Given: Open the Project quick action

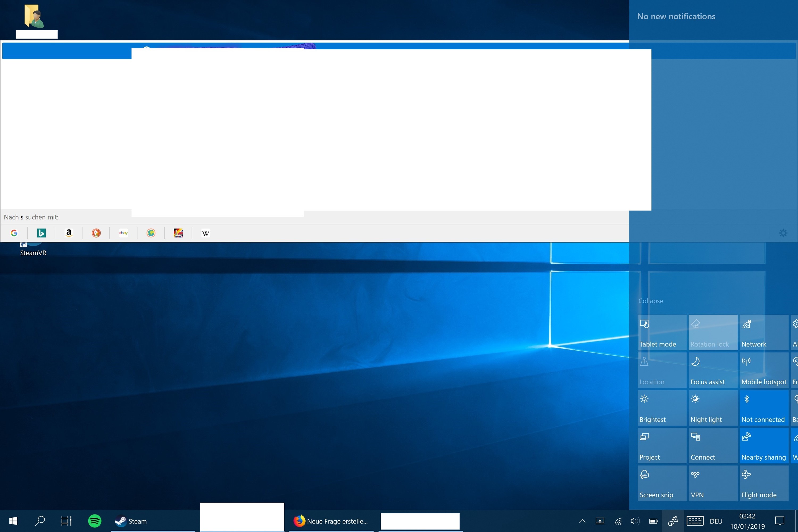Looking at the screenshot, I should pos(662,446).
